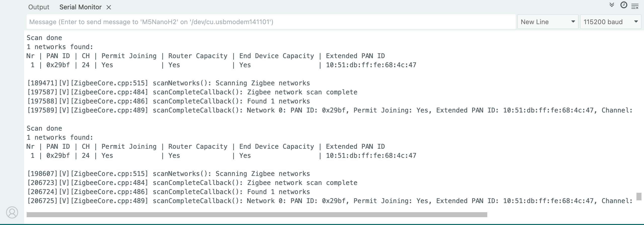Click the scanNetworks line stamped 198607
The image size is (644, 225).
169,174
